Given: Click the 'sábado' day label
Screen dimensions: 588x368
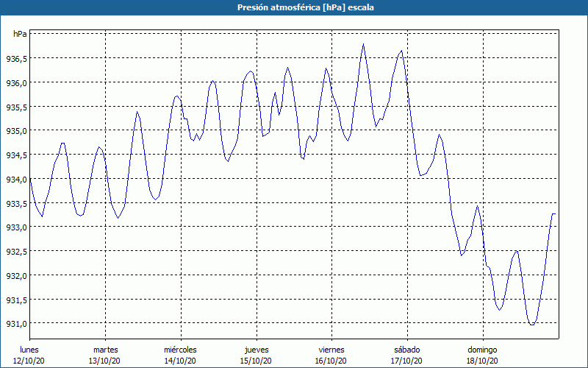Looking at the screenshot, I should point(407,350).
